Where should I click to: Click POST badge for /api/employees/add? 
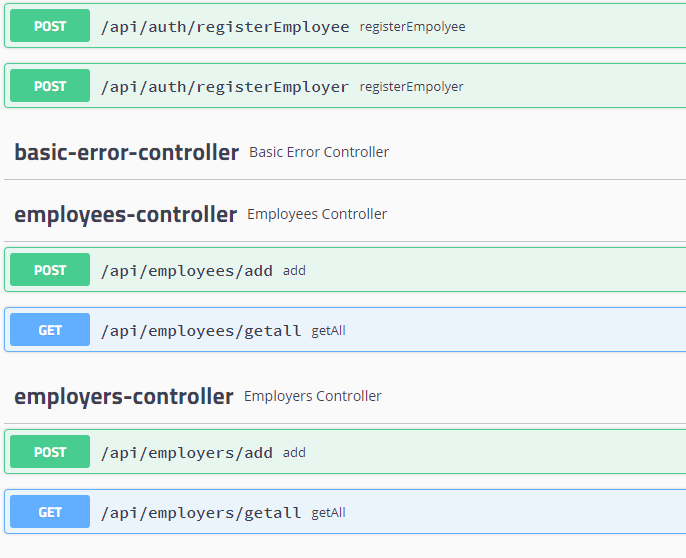tap(50, 270)
